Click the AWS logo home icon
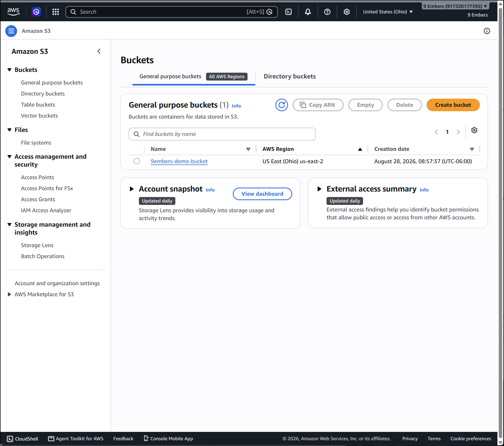Viewport: 504px width, 446px height. tap(13, 12)
